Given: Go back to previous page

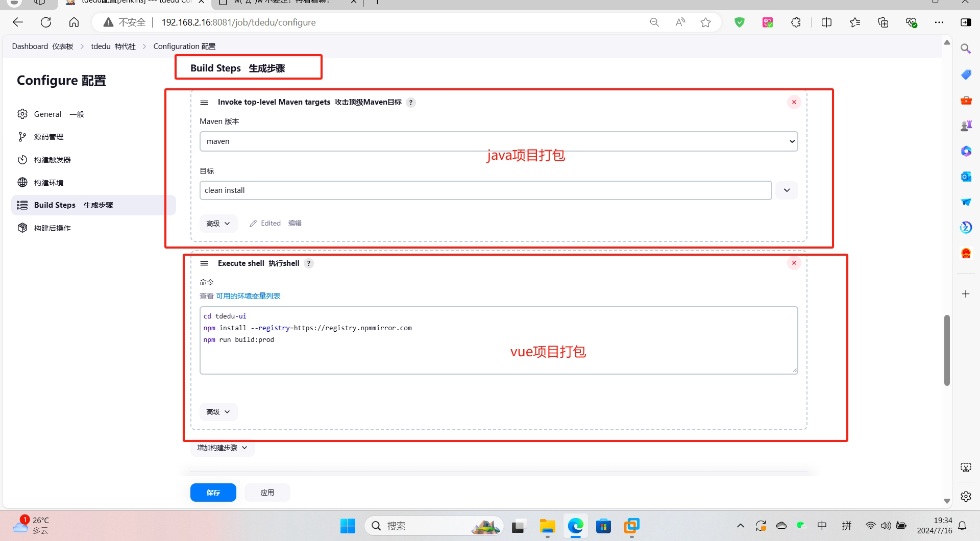Looking at the screenshot, I should click(x=18, y=22).
